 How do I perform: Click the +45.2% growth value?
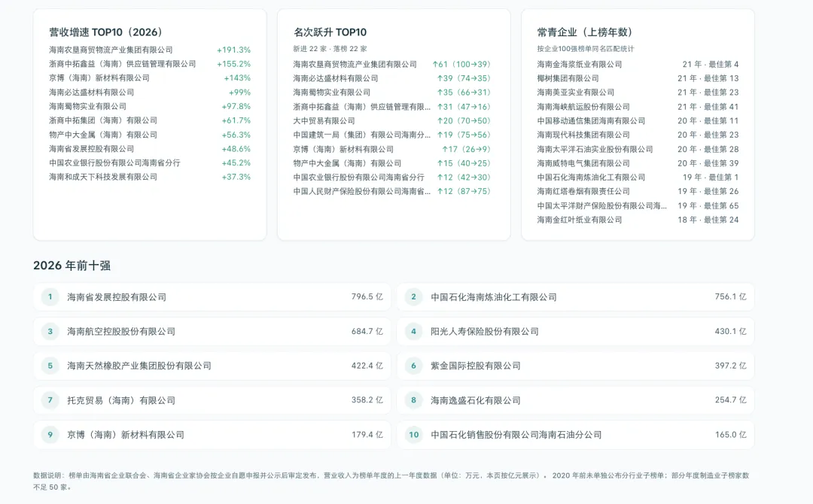tap(236, 162)
